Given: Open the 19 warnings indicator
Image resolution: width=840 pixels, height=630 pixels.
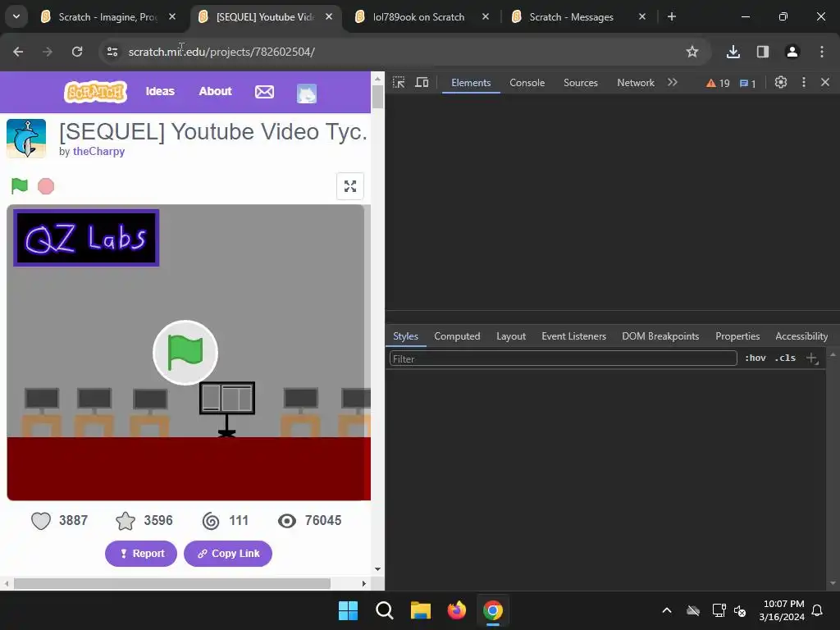Looking at the screenshot, I should pyautogui.click(x=718, y=83).
